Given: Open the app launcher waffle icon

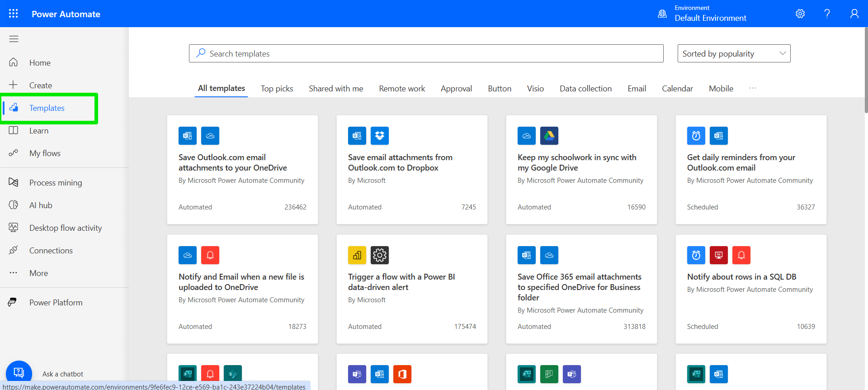Looking at the screenshot, I should pyautogui.click(x=14, y=14).
